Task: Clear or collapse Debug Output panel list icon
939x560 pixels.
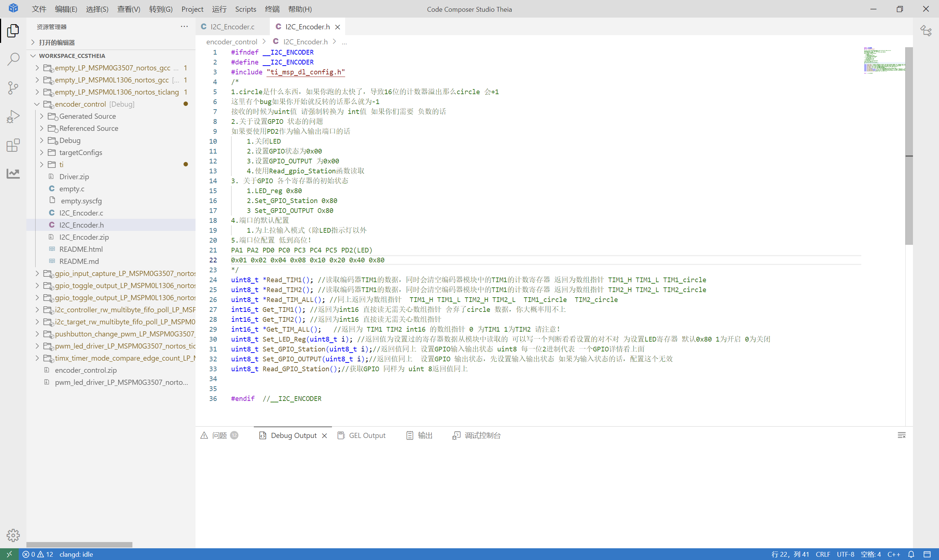Action: pyautogui.click(x=902, y=435)
